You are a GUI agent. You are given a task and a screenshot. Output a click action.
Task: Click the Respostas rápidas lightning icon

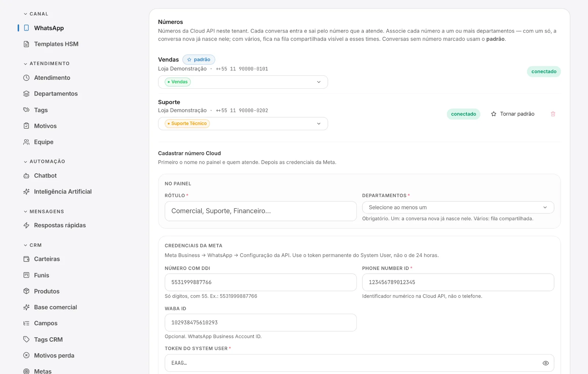coord(26,225)
